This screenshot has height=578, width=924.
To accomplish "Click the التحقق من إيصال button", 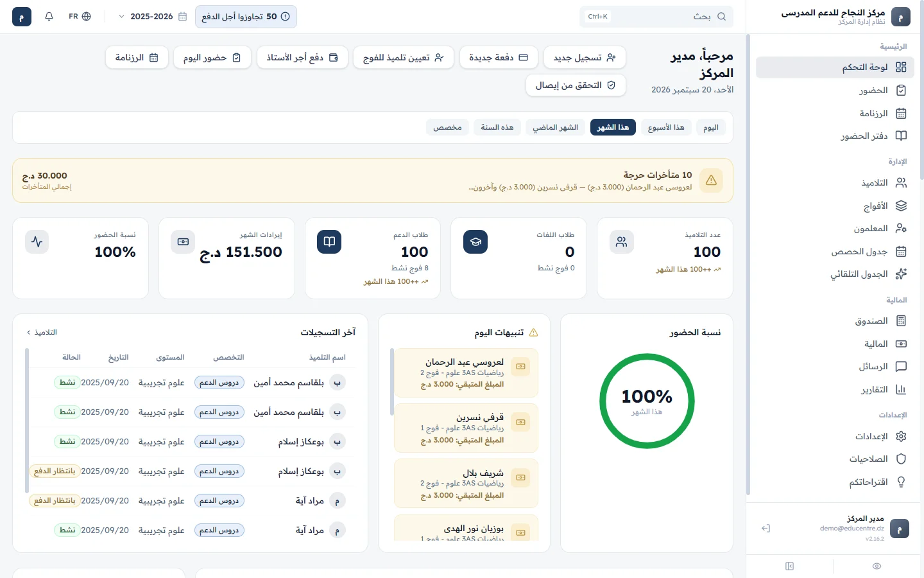I will (x=576, y=85).
